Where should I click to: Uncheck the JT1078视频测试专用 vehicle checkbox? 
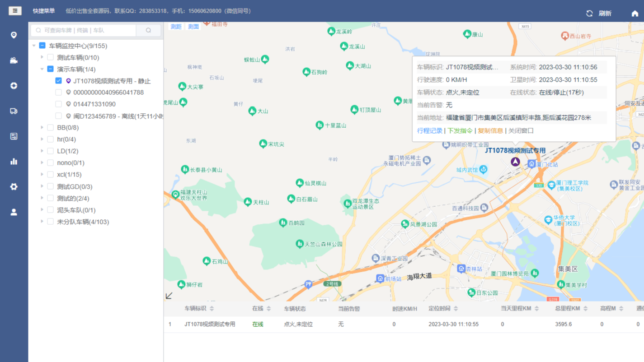coord(59,80)
